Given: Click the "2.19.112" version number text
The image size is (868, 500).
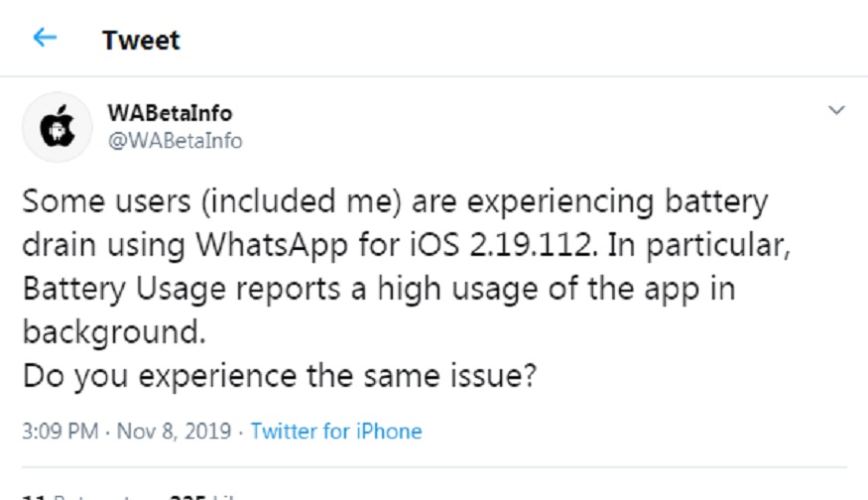Looking at the screenshot, I should pos(535,245).
